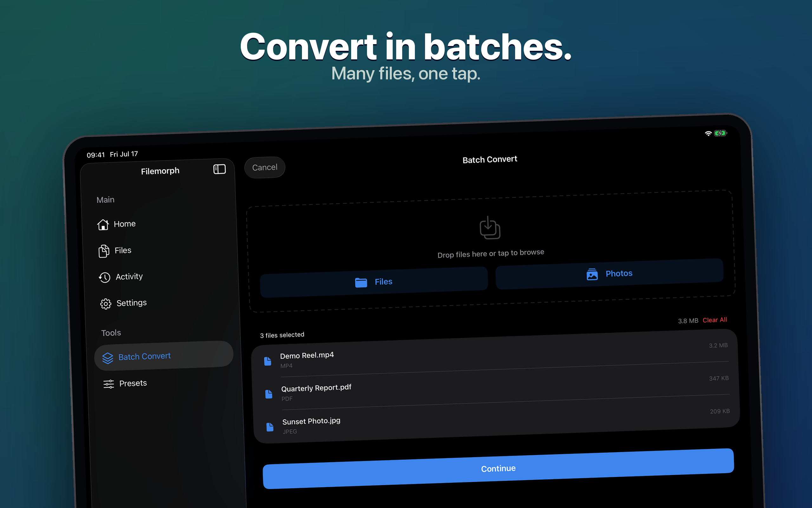Click the 'Filemorph' sidebar title
Image resolution: width=812 pixels, height=508 pixels.
click(160, 171)
